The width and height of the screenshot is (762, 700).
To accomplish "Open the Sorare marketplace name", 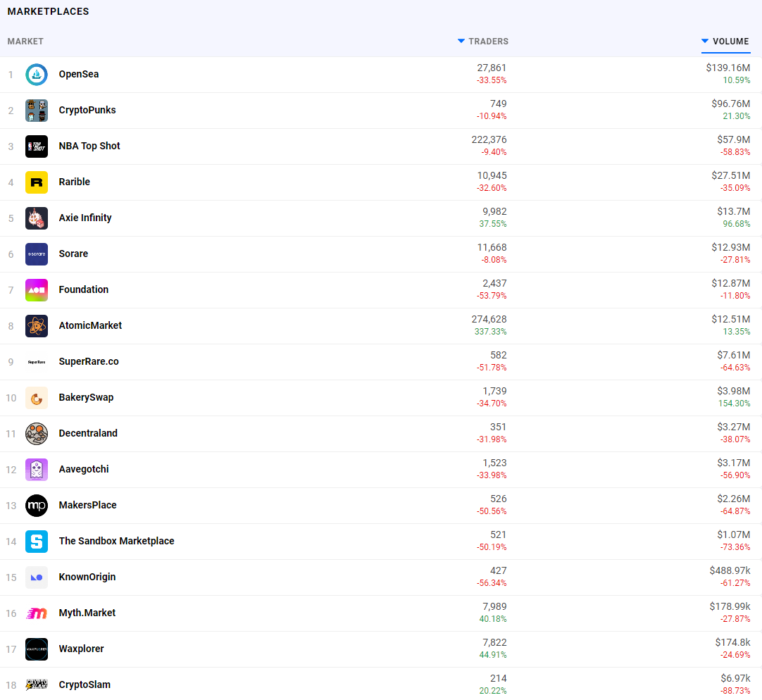I will click(73, 254).
